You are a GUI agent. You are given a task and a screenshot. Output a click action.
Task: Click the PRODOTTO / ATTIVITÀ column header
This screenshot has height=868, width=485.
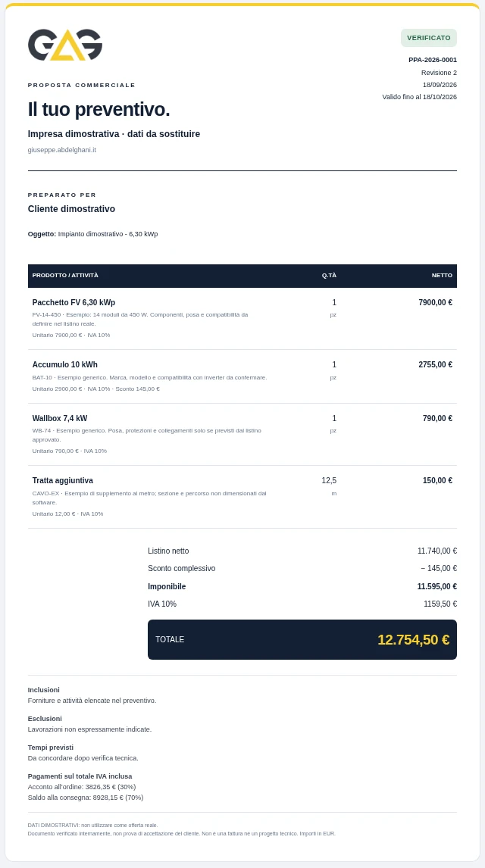tap(65, 275)
